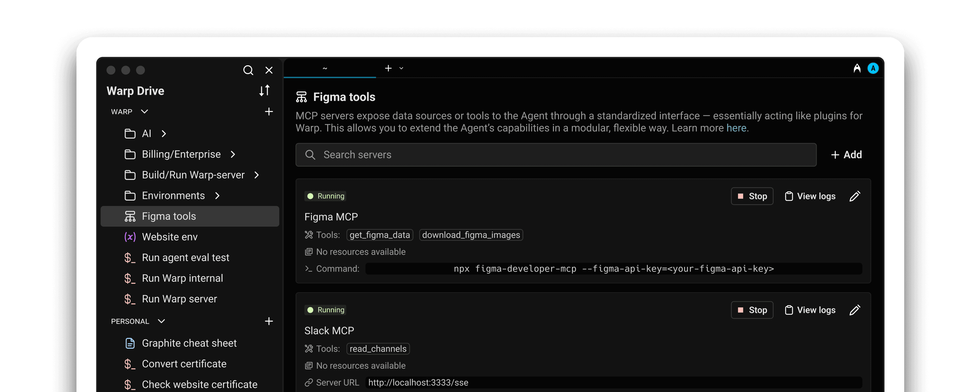
Task: Click the Figma MCP tools wrench icon
Action: (309, 235)
